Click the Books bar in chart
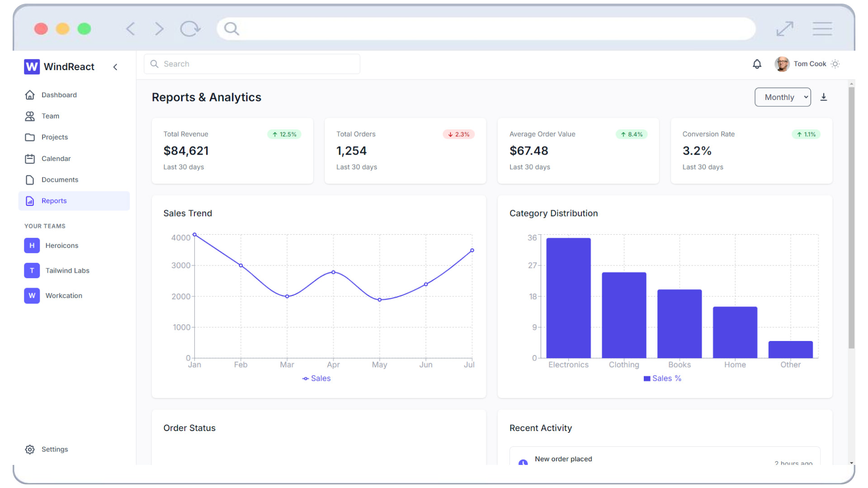Viewport: 868px width, 488px height. pyautogui.click(x=679, y=324)
